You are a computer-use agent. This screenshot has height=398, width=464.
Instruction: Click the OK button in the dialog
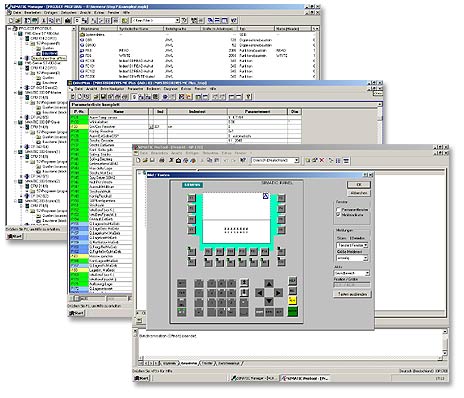tap(359, 184)
